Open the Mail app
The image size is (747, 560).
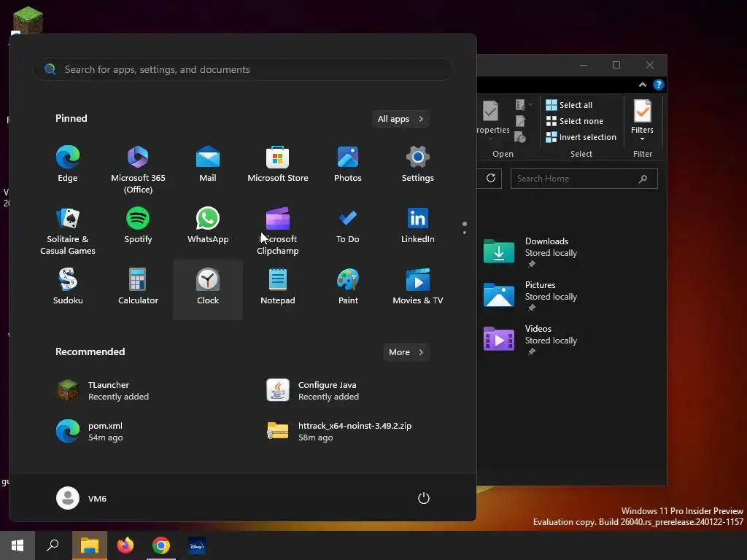[x=208, y=164]
